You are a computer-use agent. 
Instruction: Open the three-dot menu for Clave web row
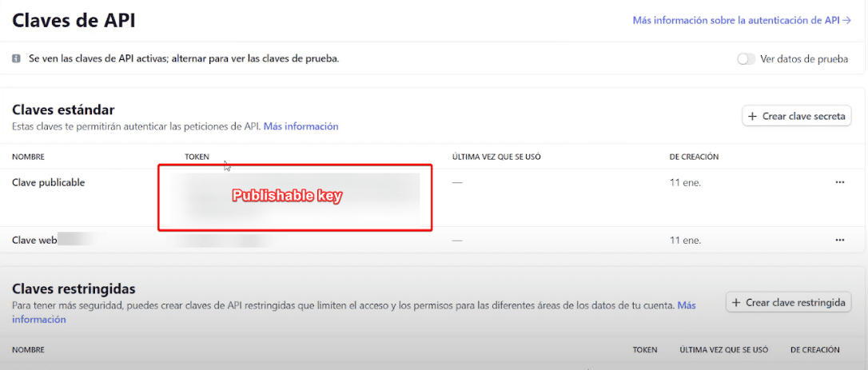tap(839, 240)
